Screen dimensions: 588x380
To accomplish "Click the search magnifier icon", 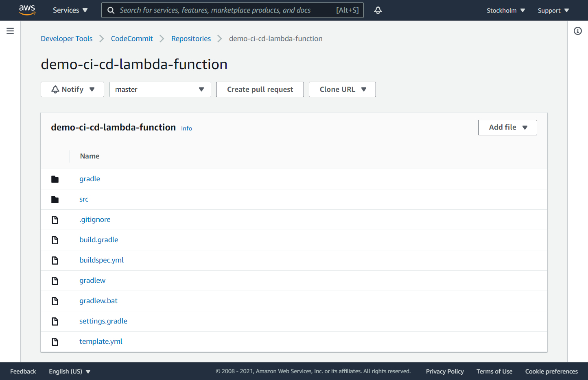I will [111, 10].
